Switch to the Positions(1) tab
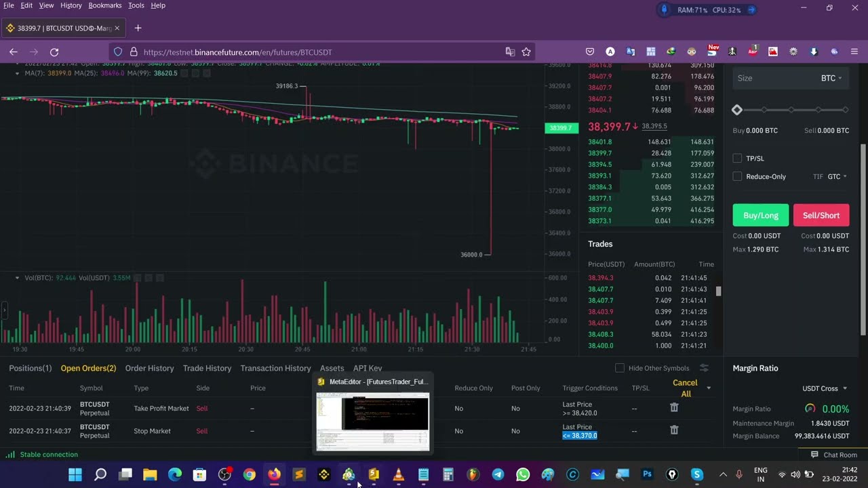Image resolution: width=868 pixels, height=488 pixels. tap(31, 368)
